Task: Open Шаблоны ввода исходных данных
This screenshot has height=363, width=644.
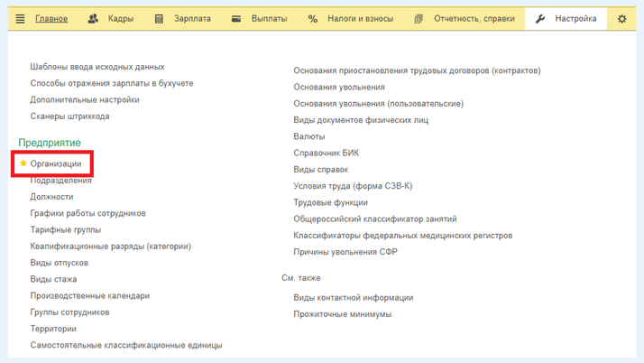Action: pyautogui.click(x=97, y=67)
